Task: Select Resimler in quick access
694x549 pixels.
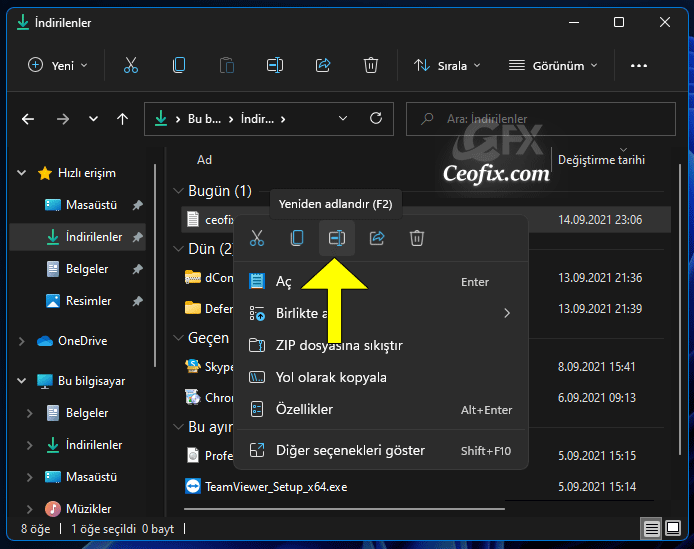Action: [x=78, y=301]
